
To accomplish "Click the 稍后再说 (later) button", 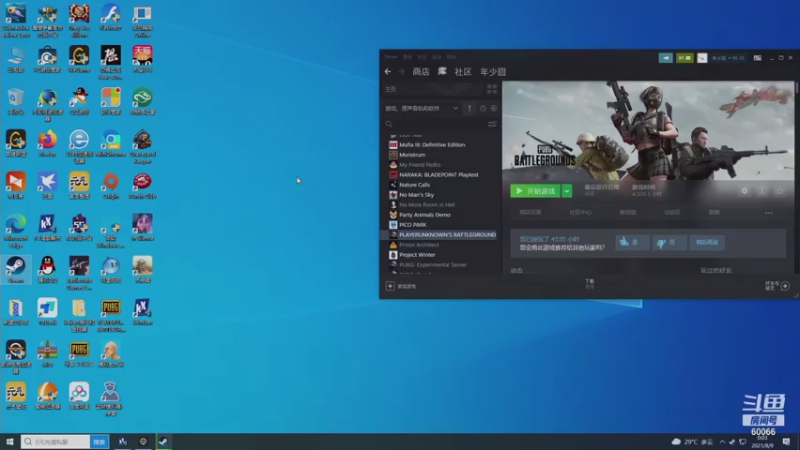I will click(x=707, y=243).
